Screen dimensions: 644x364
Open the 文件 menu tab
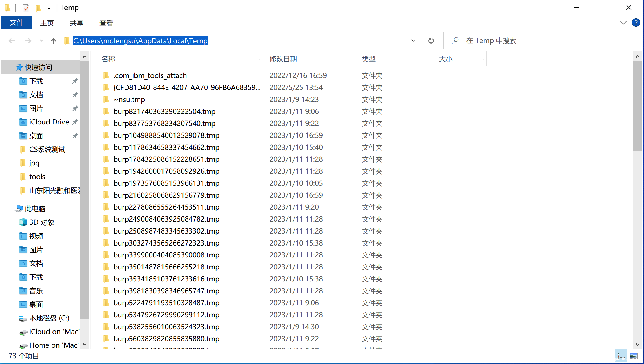point(17,23)
